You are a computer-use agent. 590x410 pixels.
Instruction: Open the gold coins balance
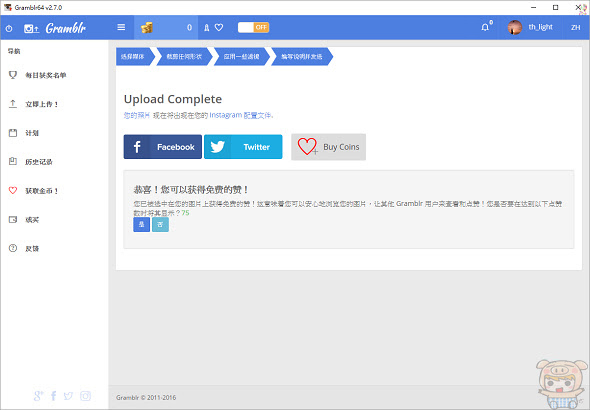point(166,27)
